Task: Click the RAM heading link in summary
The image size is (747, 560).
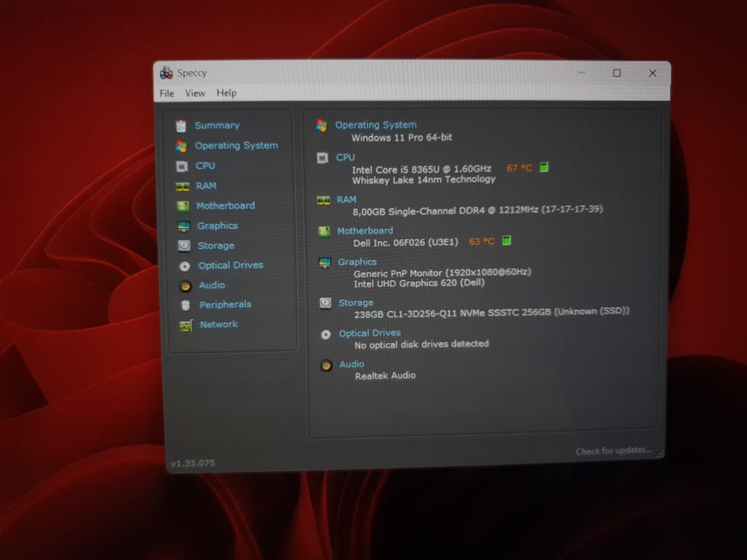Action: point(346,200)
